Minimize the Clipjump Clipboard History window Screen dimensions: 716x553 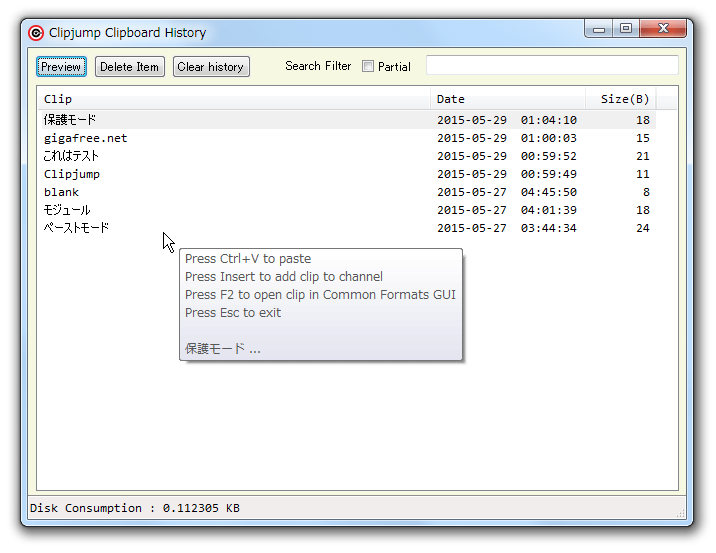[x=599, y=29]
